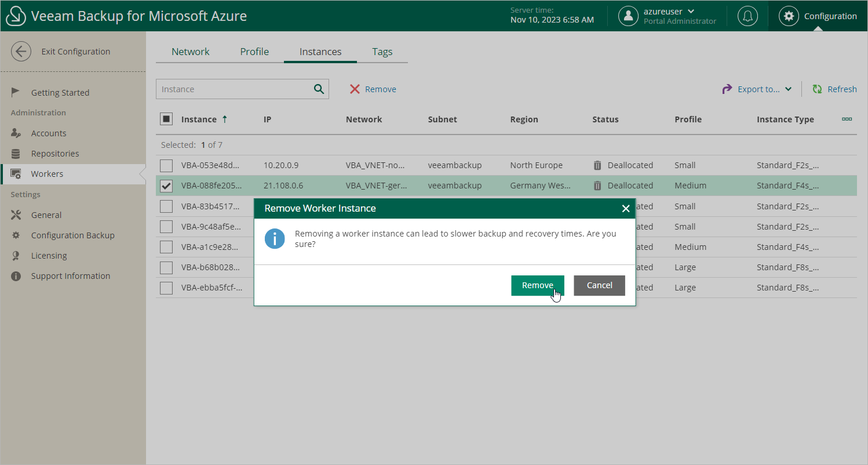Screen dimensions: 868x465
Task: Click the search magnifier icon
Action: coord(319,89)
